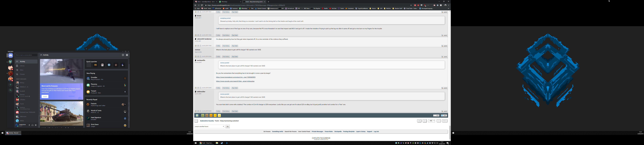The width and height of the screenshot is (644, 145).
Task: Open the Factorio entry in Recently Played
Action: point(106,105)
